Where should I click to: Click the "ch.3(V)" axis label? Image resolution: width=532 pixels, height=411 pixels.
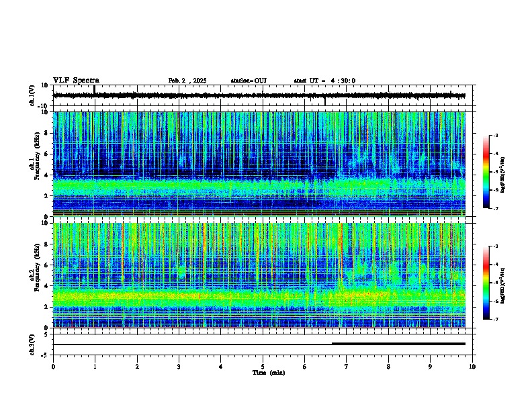coord(32,345)
